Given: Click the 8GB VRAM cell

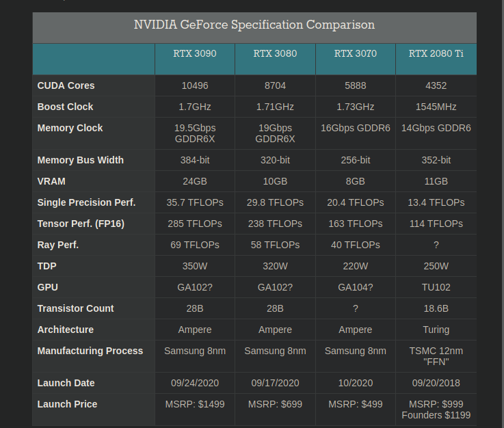Looking at the screenshot, I should [x=356, y=181].
